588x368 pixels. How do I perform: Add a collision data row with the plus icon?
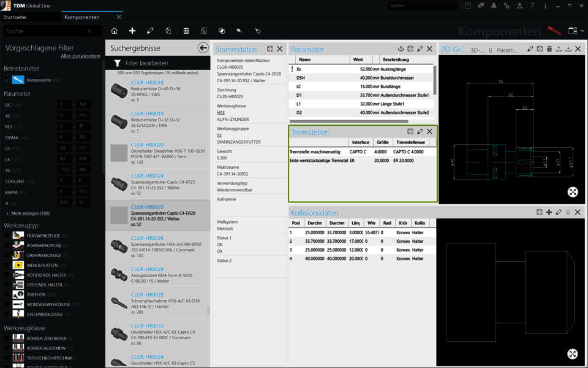click(549, 212)
